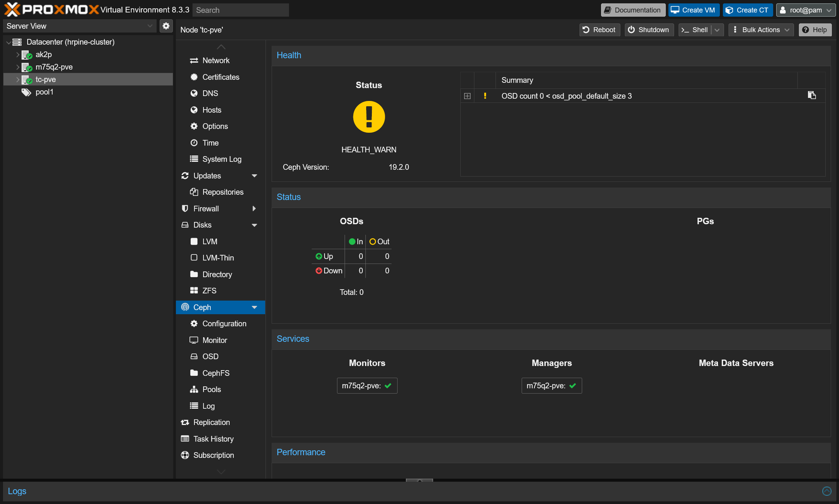Click the Proxmox logo icon
Screen dimensions: 839x504
click(12, 9)
